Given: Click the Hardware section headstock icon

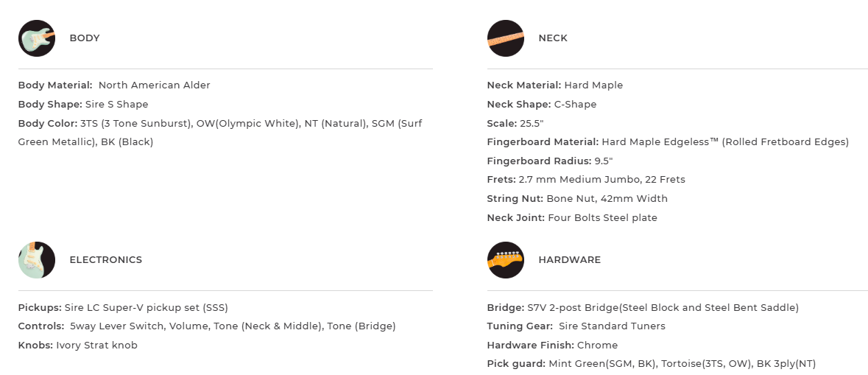Looking at the screenshot, I should click(506, 260).
